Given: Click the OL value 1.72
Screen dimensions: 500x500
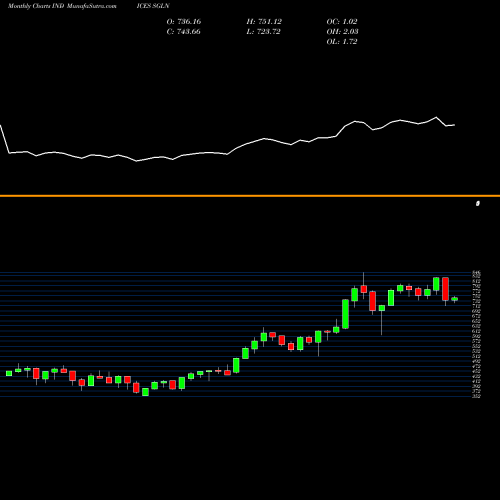Looking at the screenshot, I should [350, 41].
